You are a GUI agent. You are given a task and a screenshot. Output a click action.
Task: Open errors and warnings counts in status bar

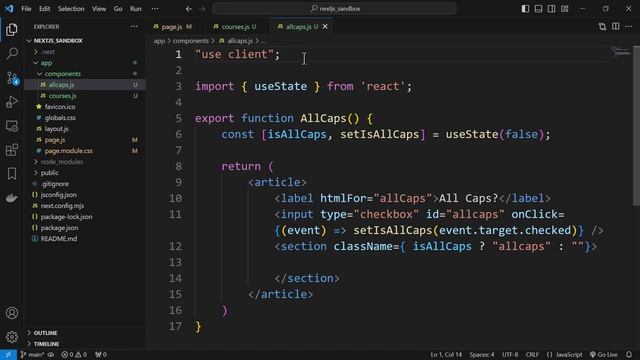pos(74,354)
